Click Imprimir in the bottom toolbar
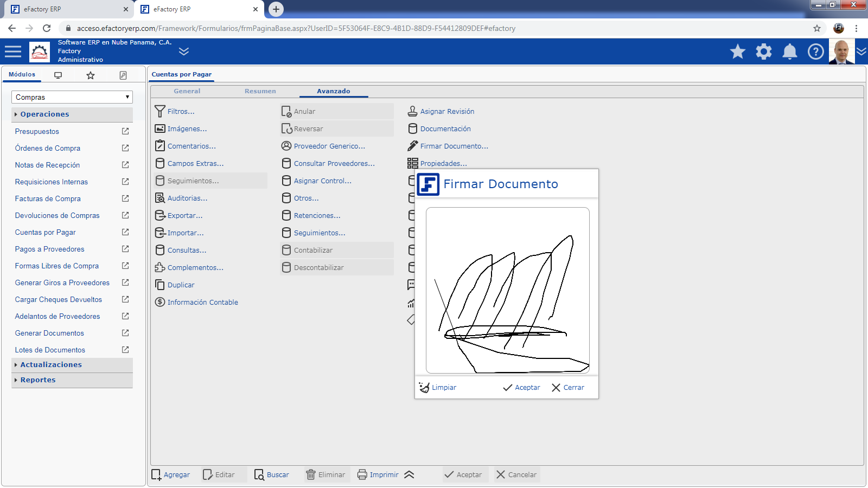Viewport: 868px width, 488px height. tap(378, 474)
